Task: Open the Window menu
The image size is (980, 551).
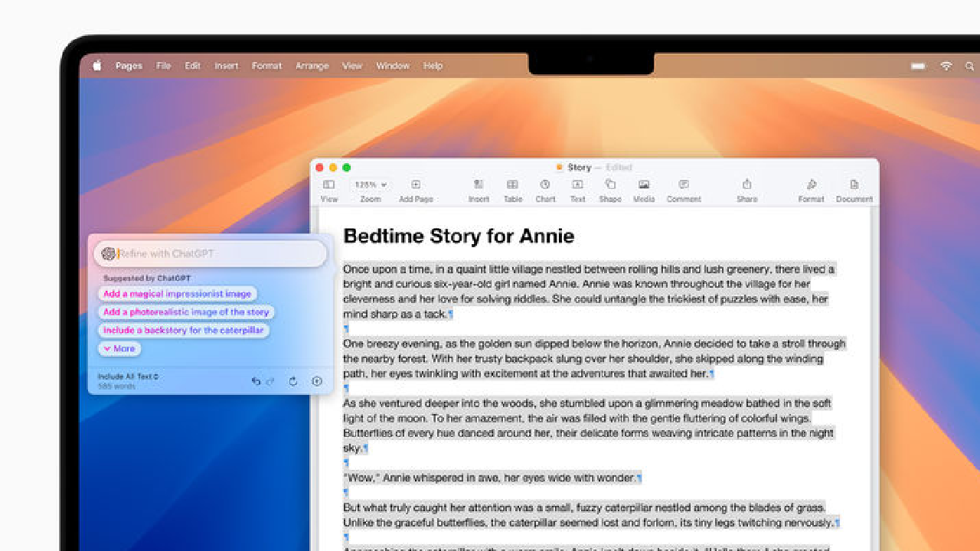Action: [393, 66]
